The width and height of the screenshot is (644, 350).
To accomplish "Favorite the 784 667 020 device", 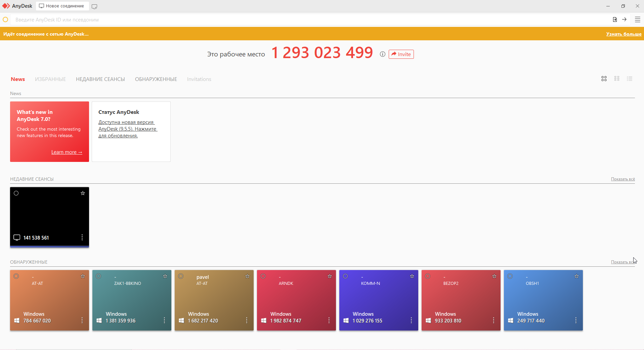I will point(83,276).
